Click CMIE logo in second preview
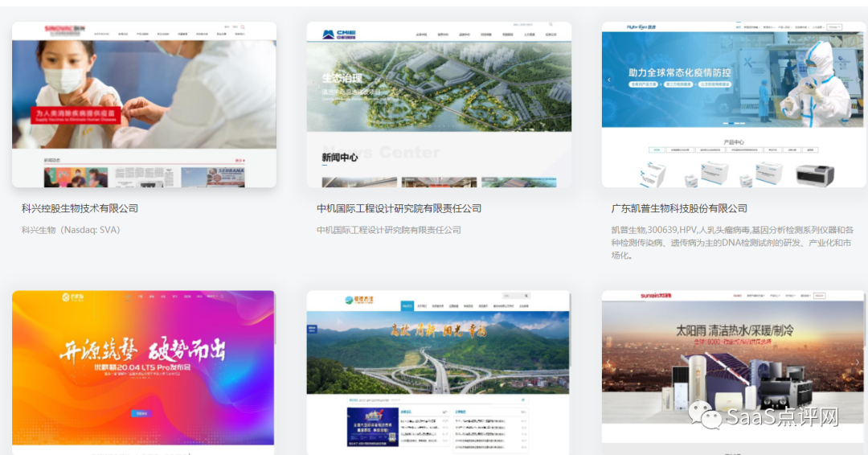 339,35
